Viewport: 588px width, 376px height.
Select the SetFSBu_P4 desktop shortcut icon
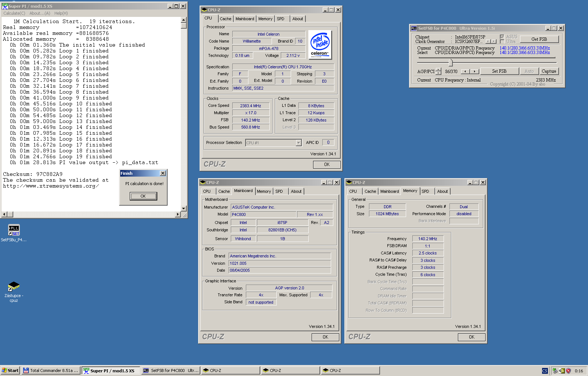(x=14, y=230)
